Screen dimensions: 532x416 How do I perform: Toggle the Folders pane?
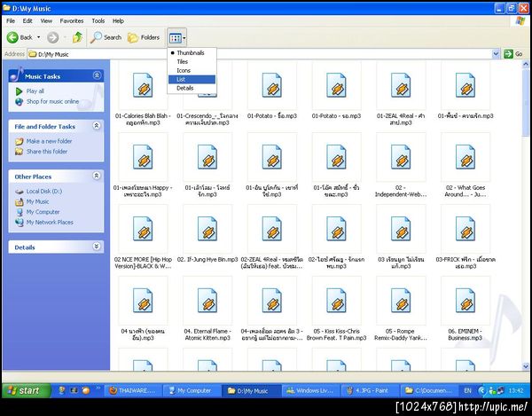144,37
